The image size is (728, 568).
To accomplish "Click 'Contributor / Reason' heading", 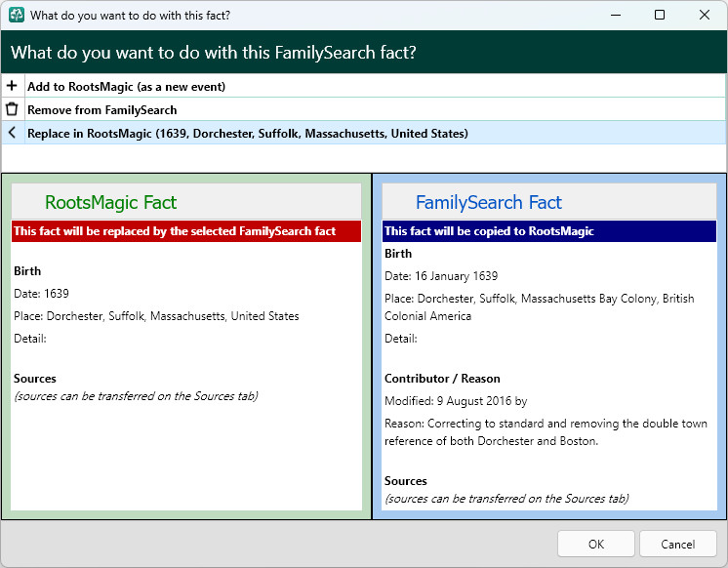I will click(x=442, y=379).
